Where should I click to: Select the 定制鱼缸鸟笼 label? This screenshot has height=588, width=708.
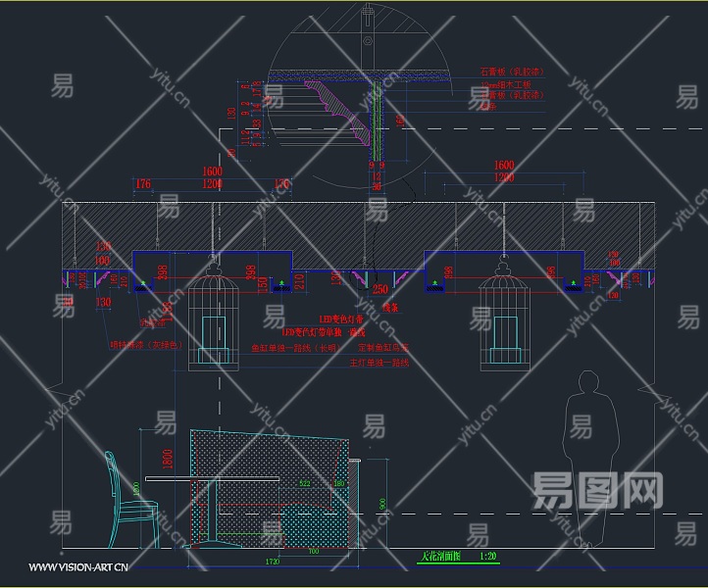(x=382, y=348)
